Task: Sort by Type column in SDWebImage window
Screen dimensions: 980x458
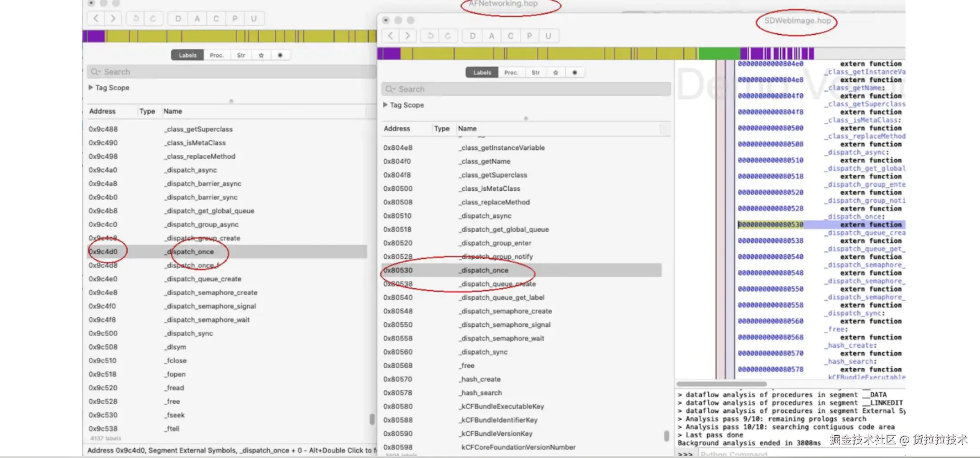Action: click(443, 129)
